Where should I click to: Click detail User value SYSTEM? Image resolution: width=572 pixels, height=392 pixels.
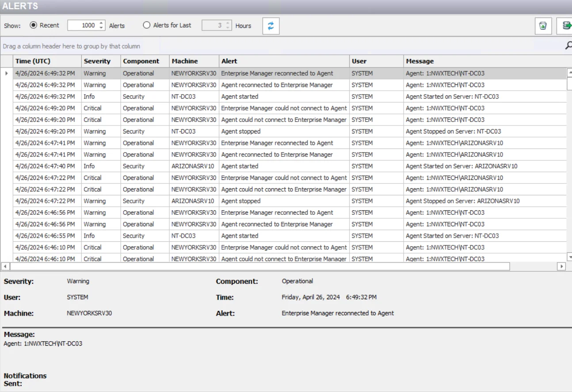pyautogui.click(x=77, y=297)
